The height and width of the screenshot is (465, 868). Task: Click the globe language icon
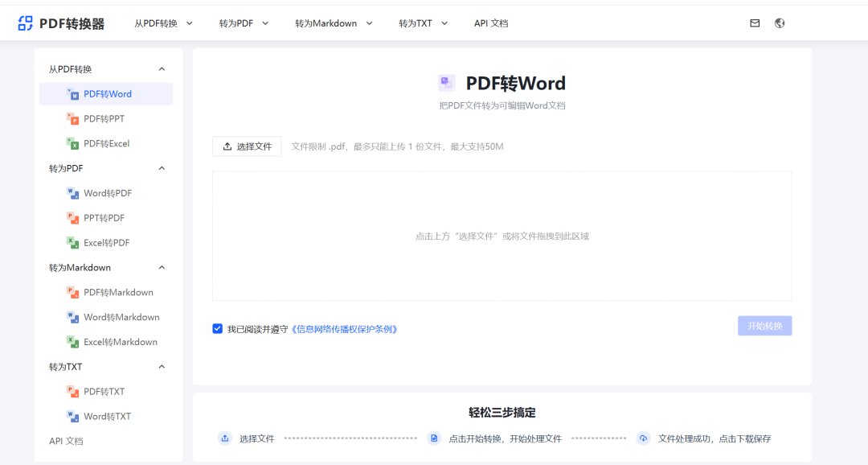point(779,23)
